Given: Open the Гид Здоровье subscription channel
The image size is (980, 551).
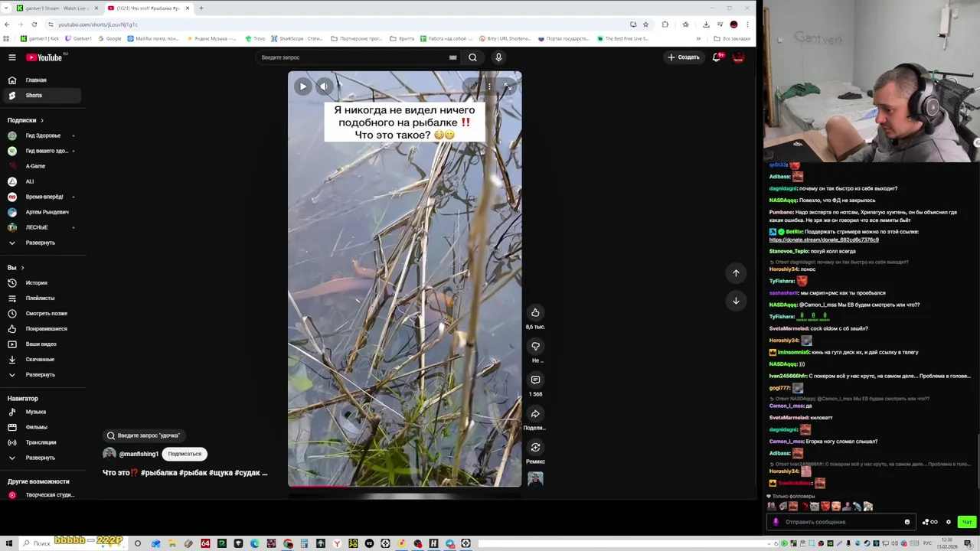Looking at the screenshot, I should click(42, 135).
